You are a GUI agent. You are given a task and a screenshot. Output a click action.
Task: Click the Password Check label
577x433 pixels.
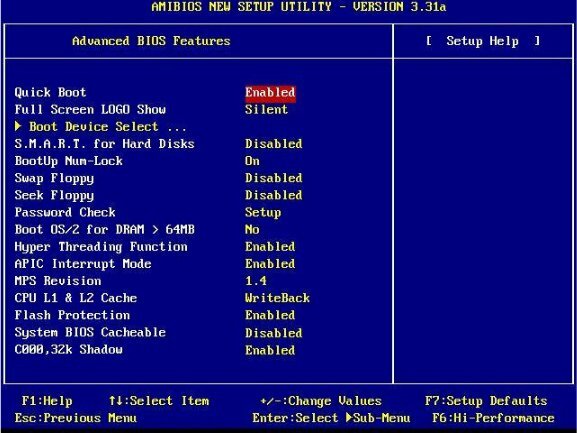(x=65, y=212)
